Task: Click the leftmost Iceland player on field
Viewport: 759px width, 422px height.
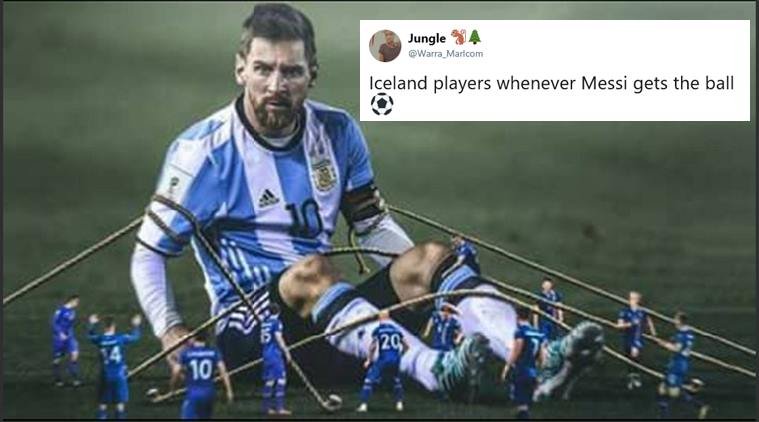Action: 66,340
